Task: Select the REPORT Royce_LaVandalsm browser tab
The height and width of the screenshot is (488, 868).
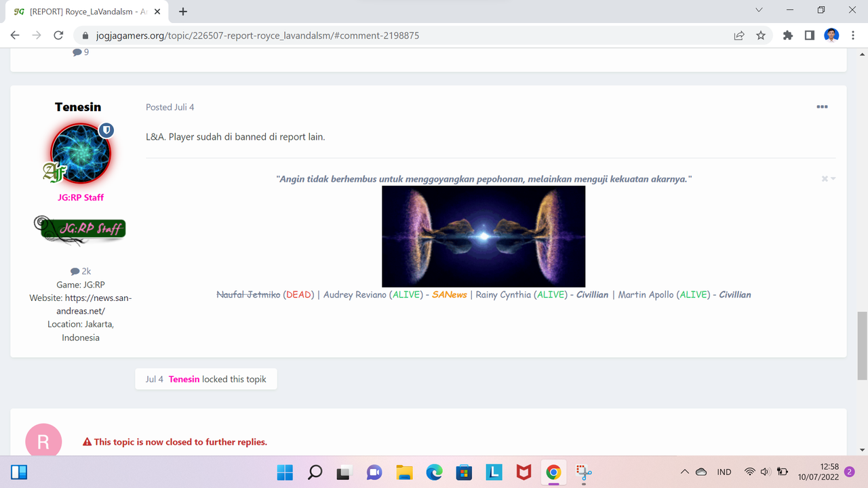Action: point(88,12)
